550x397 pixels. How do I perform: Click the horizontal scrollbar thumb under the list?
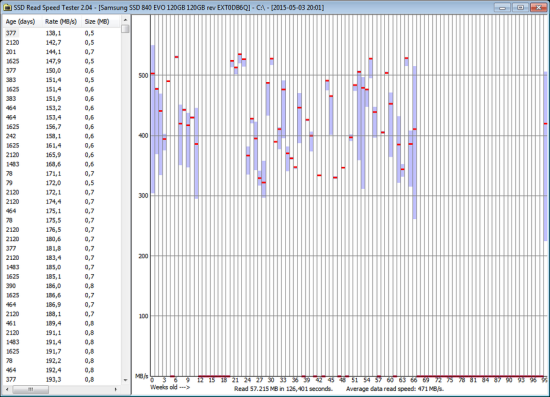(x=31, y=389)
